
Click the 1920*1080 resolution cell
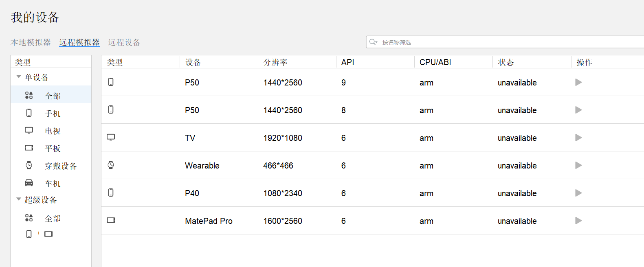pyautogui.click(x=283, y=138)
